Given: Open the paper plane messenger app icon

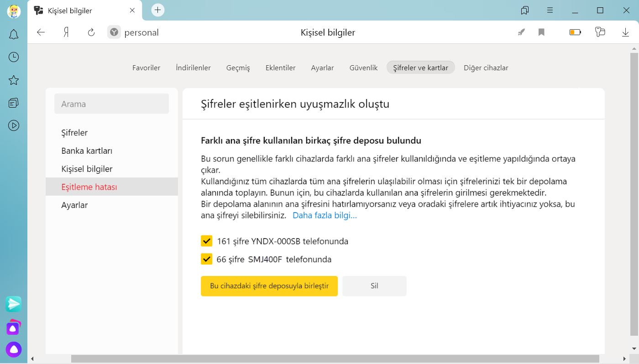Looking at the screenshot, I should point(14,304).
